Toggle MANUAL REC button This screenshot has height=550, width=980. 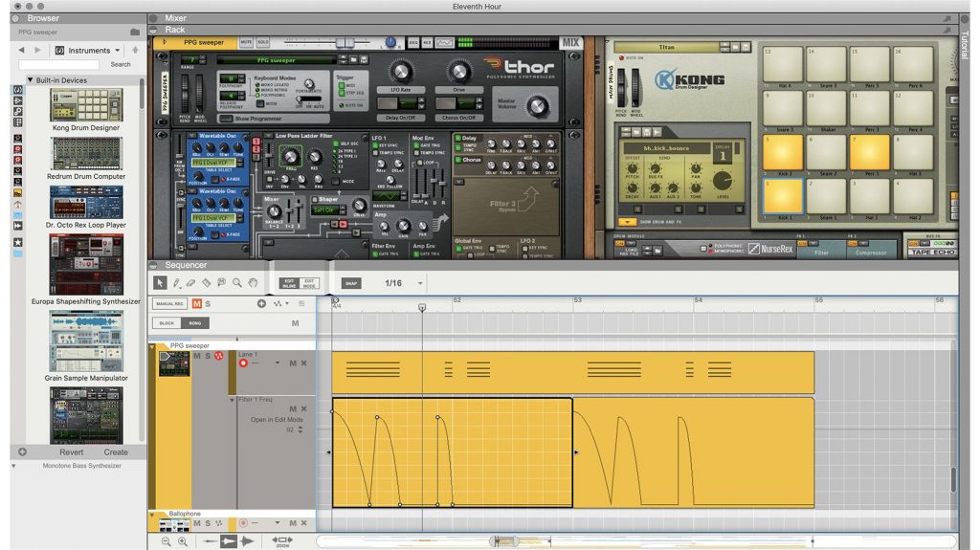tap(169, 304)
